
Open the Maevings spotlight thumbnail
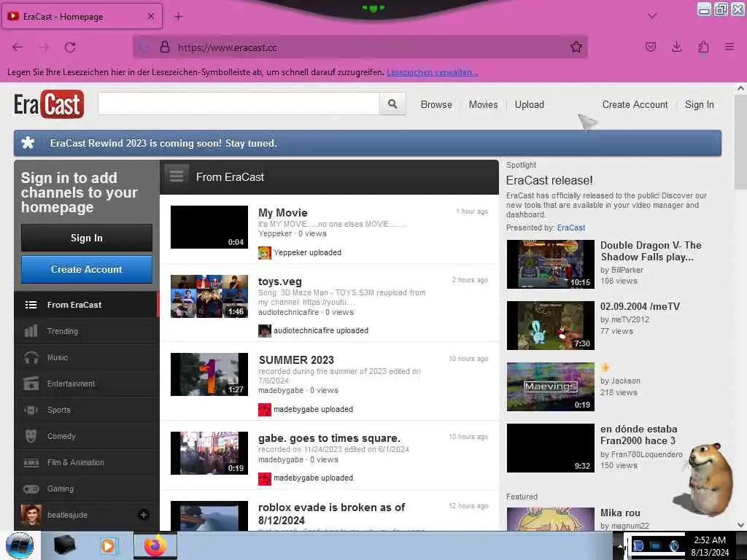[x=550, y=386]
